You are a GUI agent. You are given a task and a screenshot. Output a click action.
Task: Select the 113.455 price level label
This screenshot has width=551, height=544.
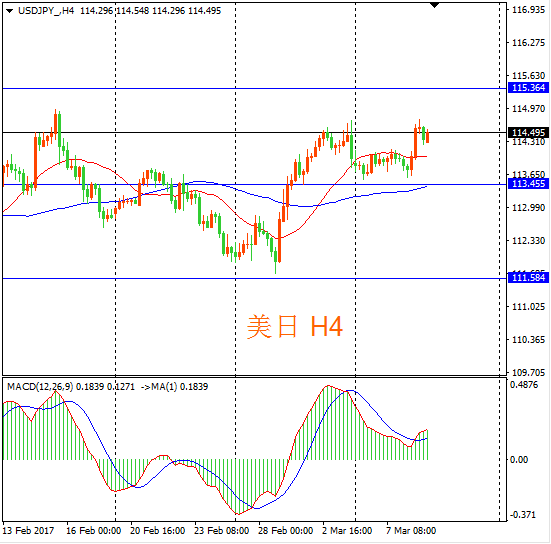[528, 183]
